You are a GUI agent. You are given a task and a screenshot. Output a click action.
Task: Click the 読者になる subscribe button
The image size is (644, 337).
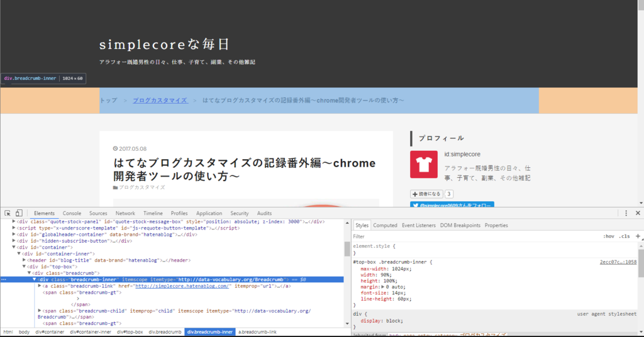(x=426, y=194)
